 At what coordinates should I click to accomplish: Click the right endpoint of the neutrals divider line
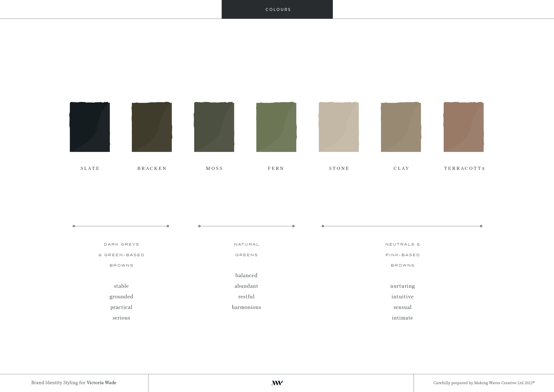click(x=481, y=226)
